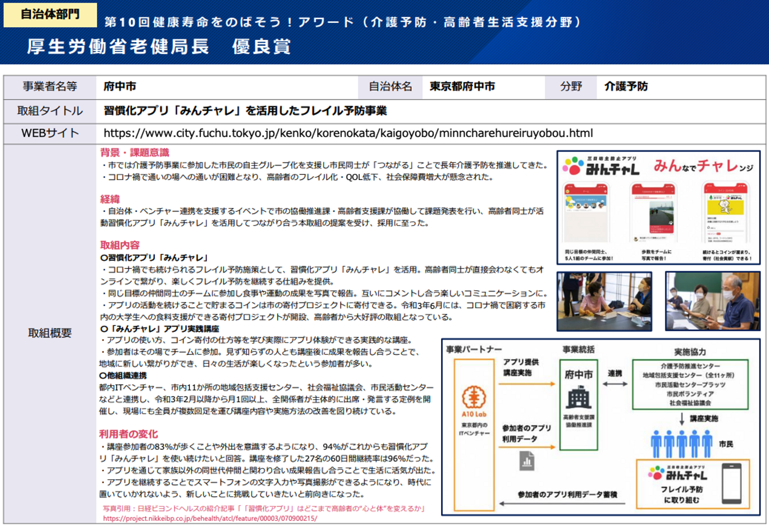
Task: Click the 事業統括 diagram heading
Action: point(578,350)
